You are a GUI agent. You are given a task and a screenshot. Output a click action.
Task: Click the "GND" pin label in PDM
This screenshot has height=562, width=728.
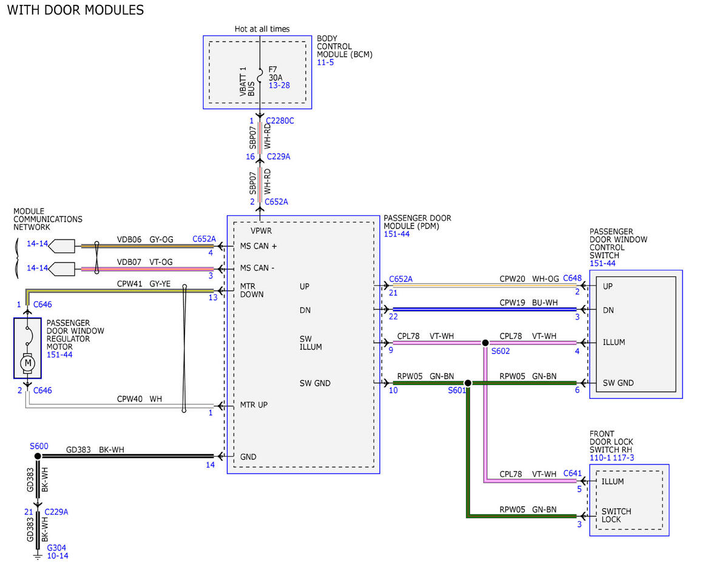point(248,457)
